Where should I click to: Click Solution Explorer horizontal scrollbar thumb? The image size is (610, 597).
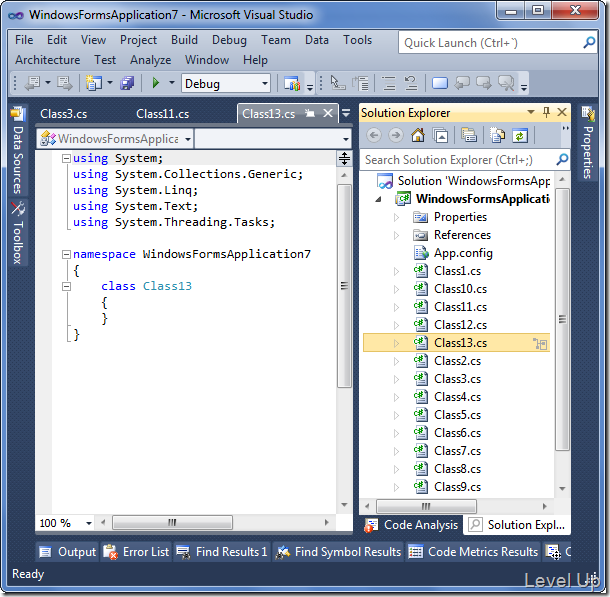[426, 506]
